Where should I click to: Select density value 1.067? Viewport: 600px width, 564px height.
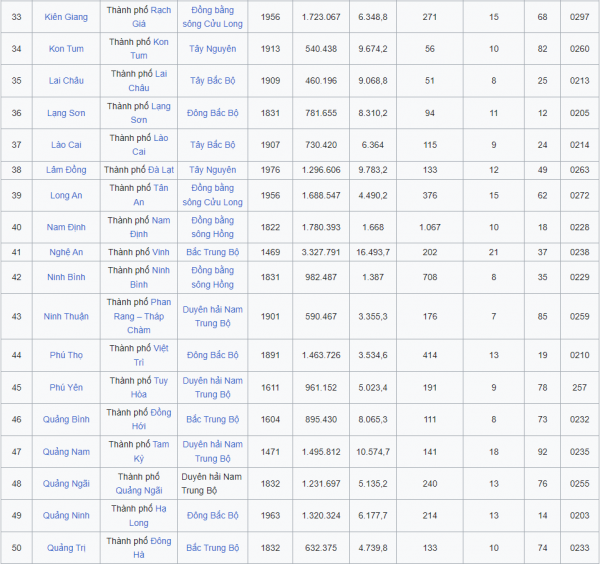pos(430,227)
